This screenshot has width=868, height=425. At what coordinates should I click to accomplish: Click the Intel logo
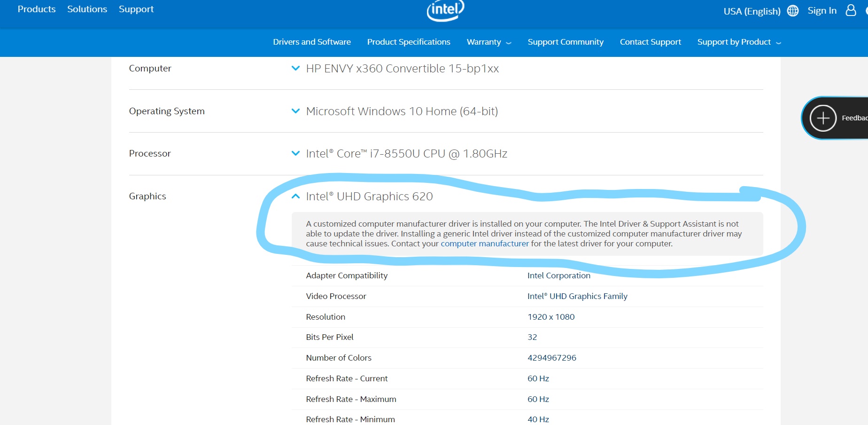coord(445,10)
